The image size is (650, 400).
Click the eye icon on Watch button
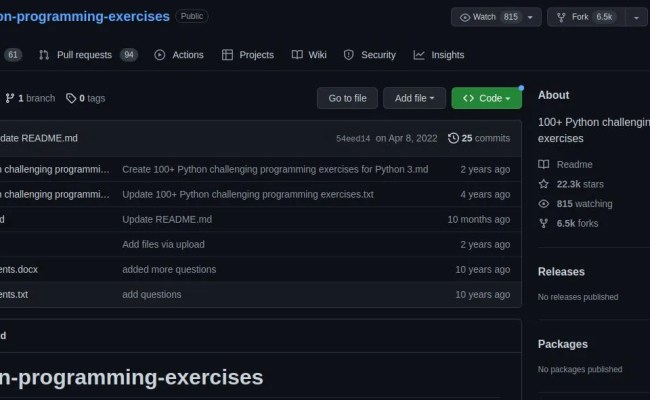click(465, 17)
